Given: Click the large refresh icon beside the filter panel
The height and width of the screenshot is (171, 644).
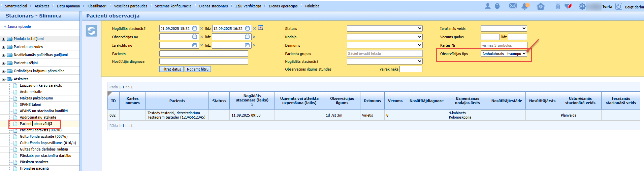Looking at the screenshot, I should tap(92, 31).
